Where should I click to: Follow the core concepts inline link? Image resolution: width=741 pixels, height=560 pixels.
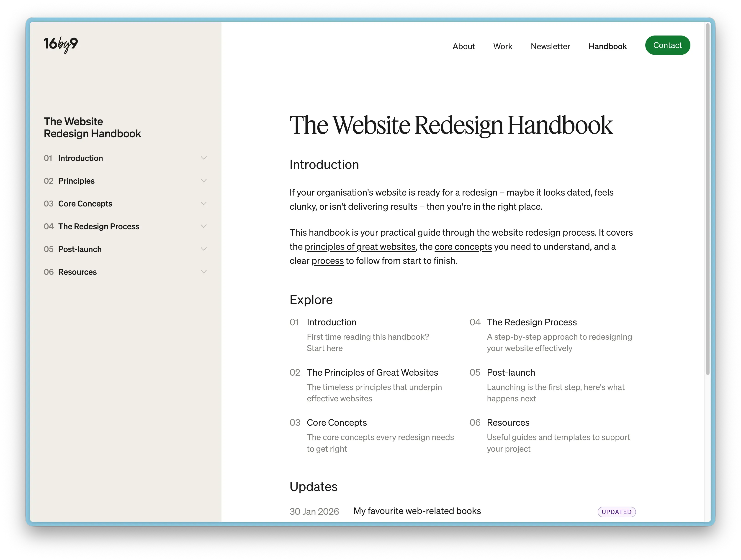[x=463, y=246]
